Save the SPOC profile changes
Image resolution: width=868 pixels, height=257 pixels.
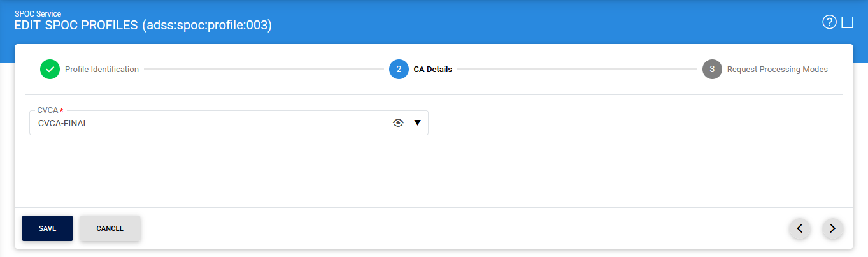(47, 228)
